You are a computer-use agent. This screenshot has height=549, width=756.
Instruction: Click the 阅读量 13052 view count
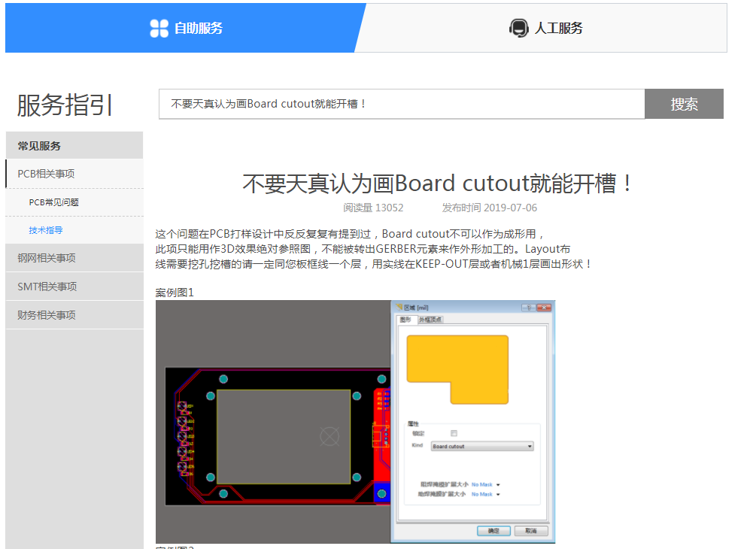pos(373,208)
